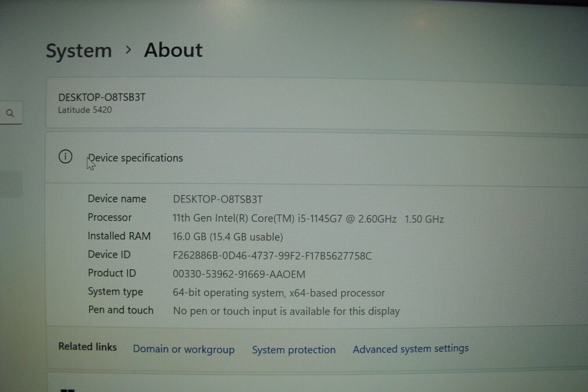Select the DESKTOP-O8TSB3T name in the top card
This screenshot has height=392, width=588.
(x=102, y=97)
